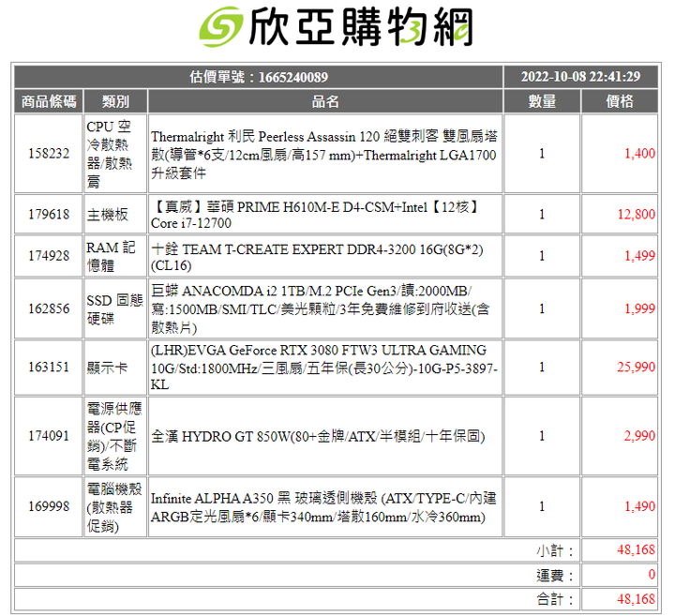Click 巨蟒 ANACOMDA i2 1TB product name
This screenshot has height=616, width=675.
[320, 309]
